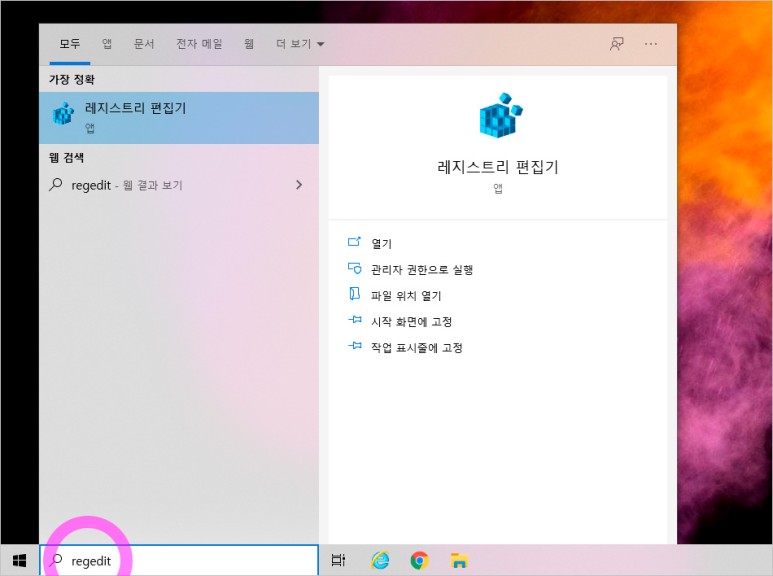Choose 관리자 권한으로 실행

pyautogui.click(x=422, y=269)
